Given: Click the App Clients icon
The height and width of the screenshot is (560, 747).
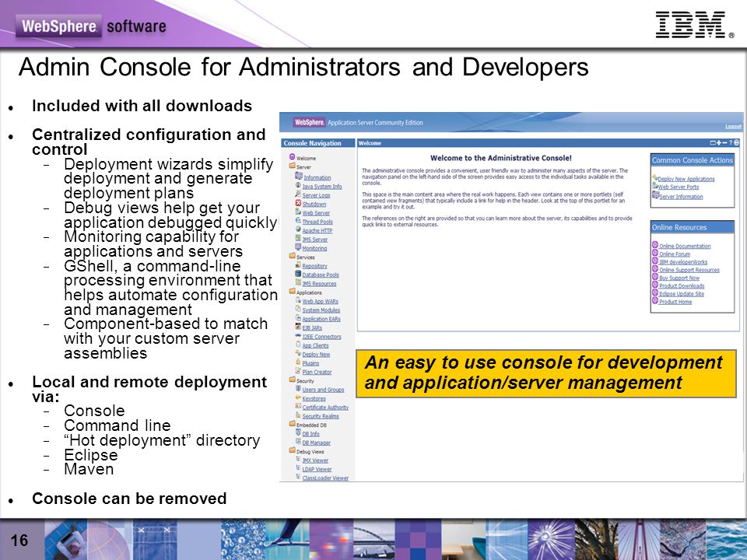Looking at the screenshot, I should point(298,345).
